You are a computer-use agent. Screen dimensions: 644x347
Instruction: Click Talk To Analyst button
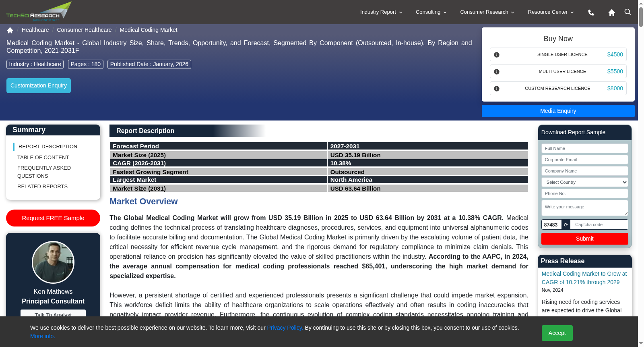pos(53,314)
